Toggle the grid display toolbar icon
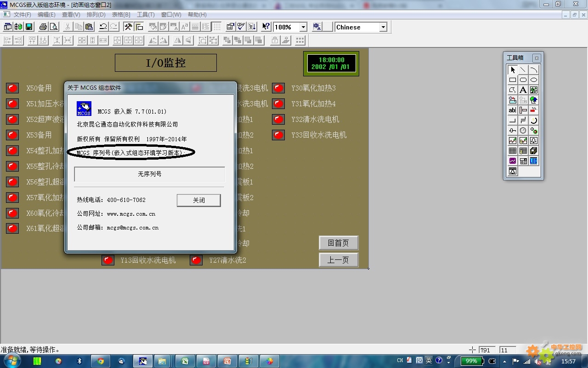The image size is (588, 368). tap(216, 27)
